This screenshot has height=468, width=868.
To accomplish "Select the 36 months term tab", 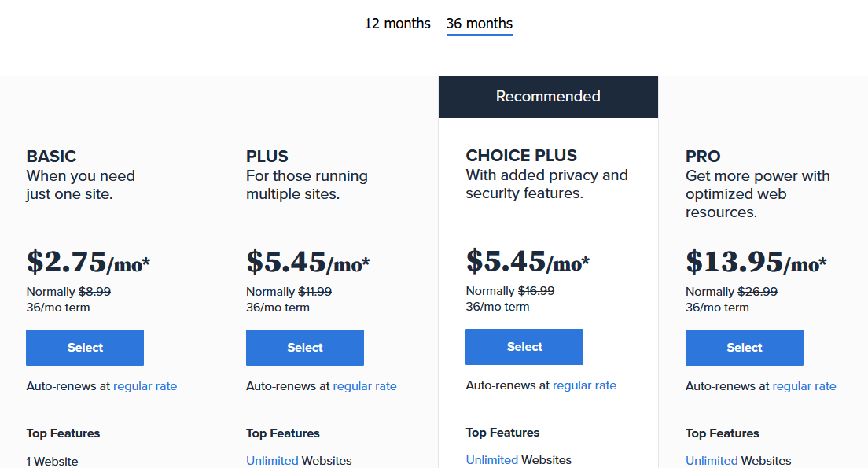I will [x=479, y=24].
